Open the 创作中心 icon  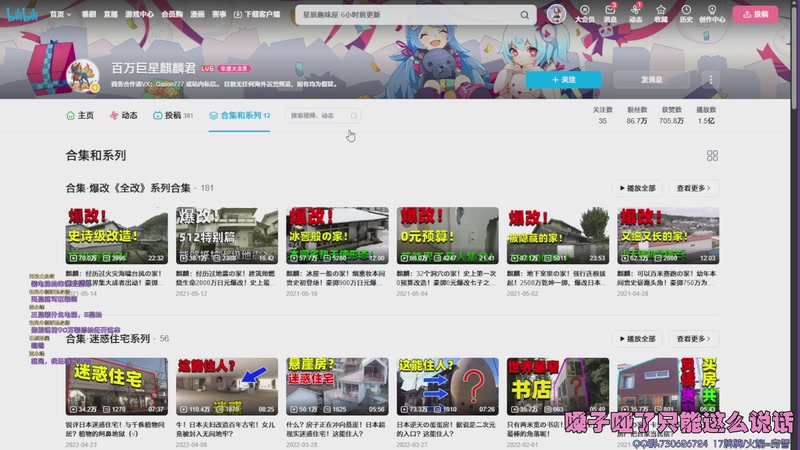coord(712,14)
